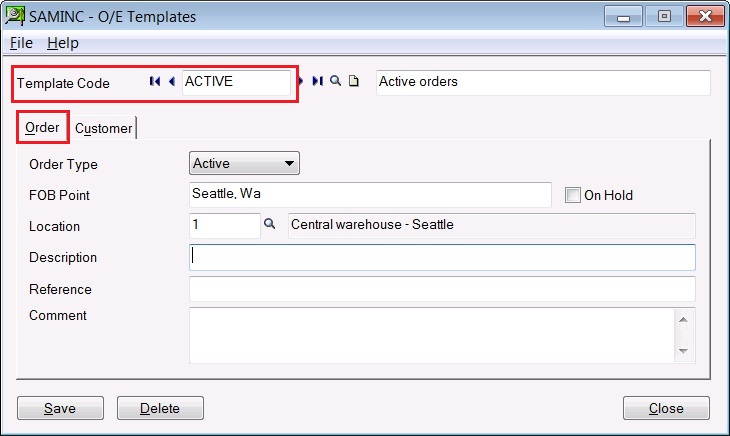Click inside the Comment text area
The image size is (730, 436).
(x=432, y=335)
